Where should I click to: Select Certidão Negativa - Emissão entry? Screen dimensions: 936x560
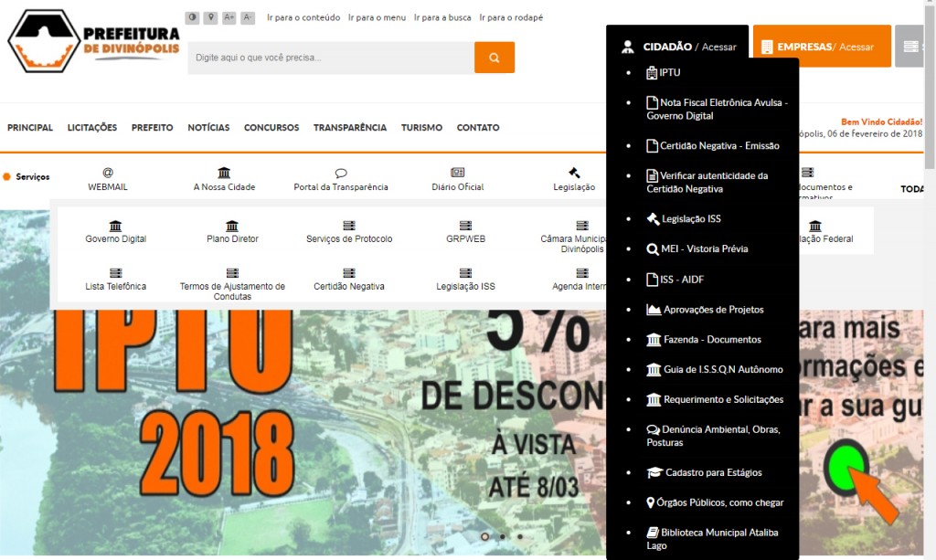click(x=713, y=145)
